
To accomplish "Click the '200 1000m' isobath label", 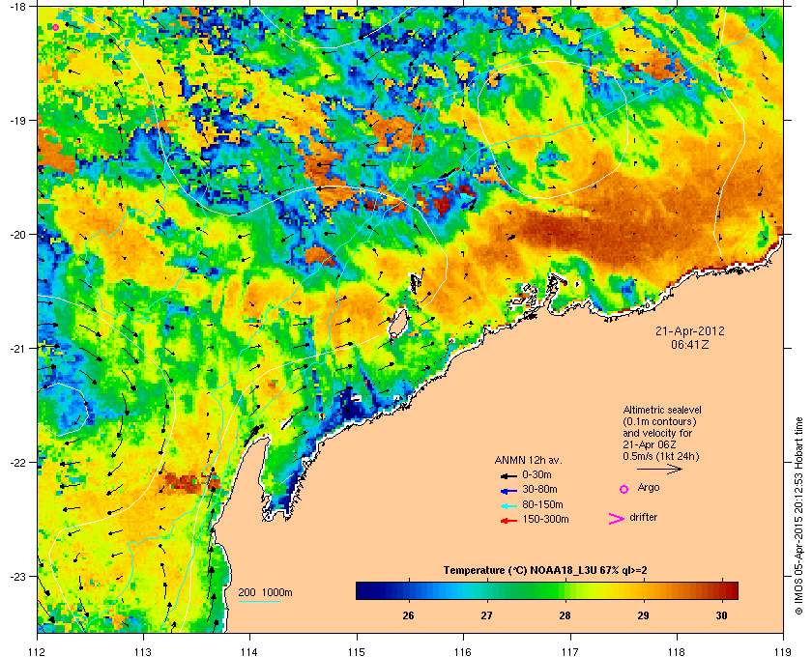I will (265, 593).
